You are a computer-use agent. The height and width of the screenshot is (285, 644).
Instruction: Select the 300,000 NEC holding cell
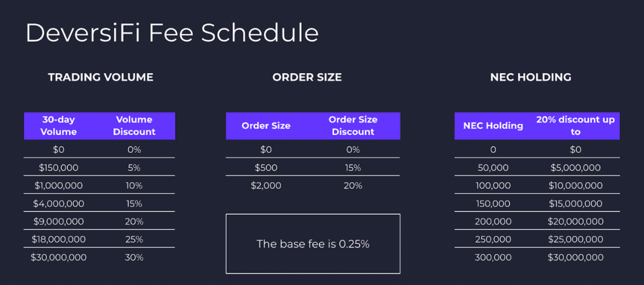click(493, 257)
